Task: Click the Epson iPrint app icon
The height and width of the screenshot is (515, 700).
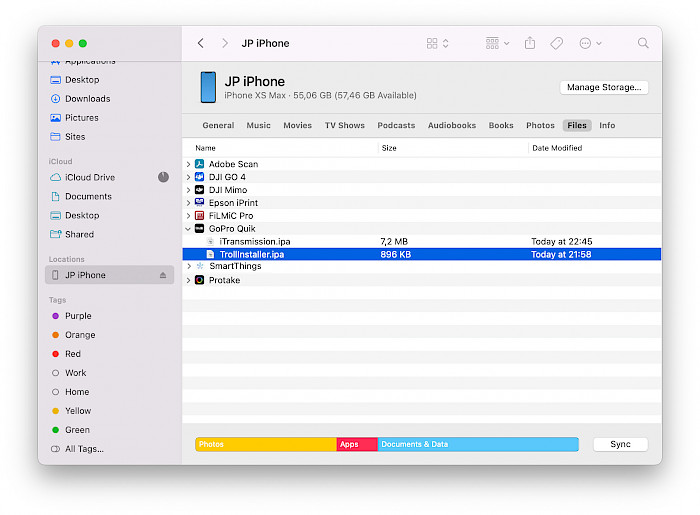Action: coord(200,203)
